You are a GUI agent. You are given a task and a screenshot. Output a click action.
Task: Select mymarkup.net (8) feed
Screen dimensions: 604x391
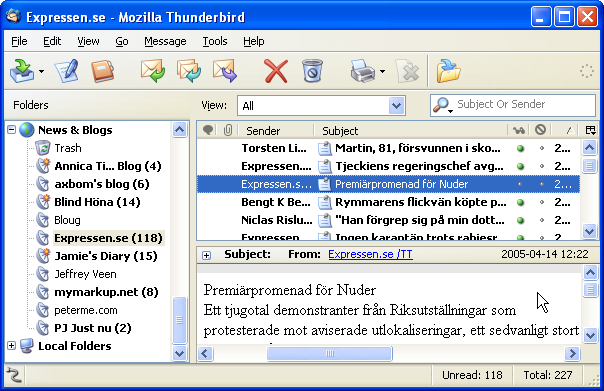tap(106, 292)
